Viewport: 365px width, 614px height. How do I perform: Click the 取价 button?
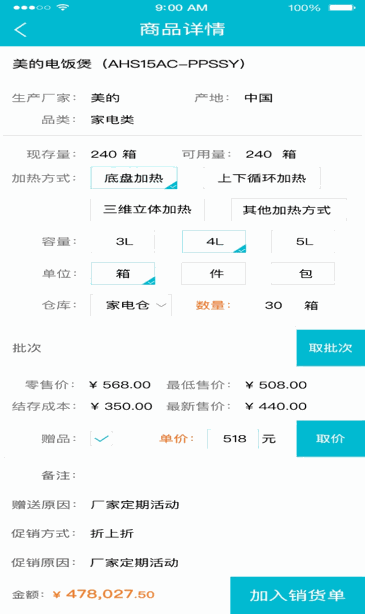click(x=331, y=439)
